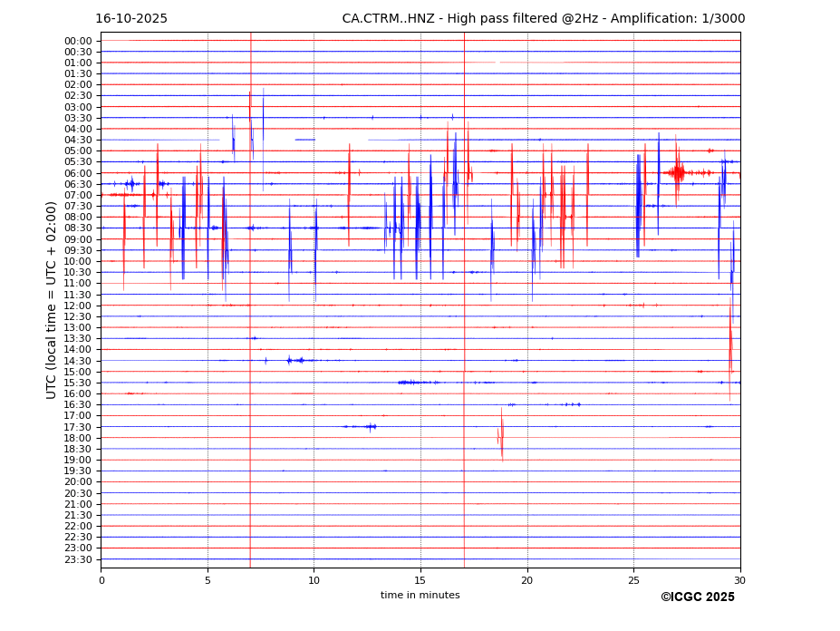
Task: Select the 06:00 row label
Action: pyautogui.click(x=77, y=173)
